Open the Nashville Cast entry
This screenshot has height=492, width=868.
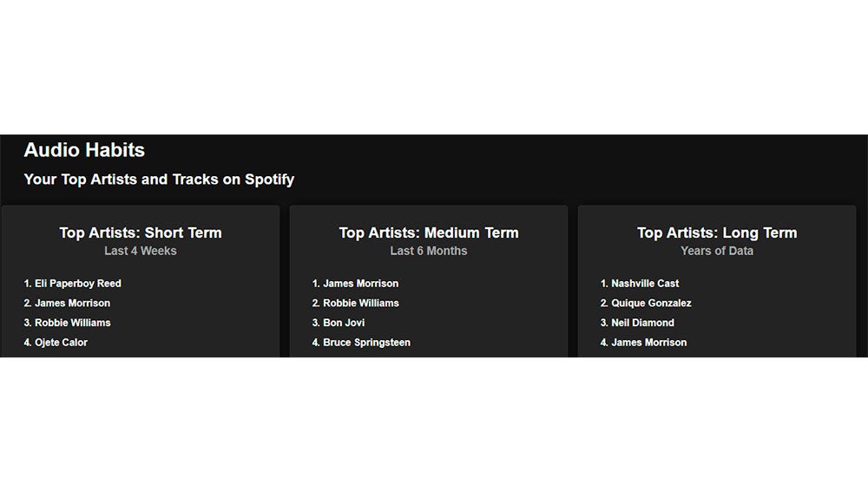[x=645, y=284]
